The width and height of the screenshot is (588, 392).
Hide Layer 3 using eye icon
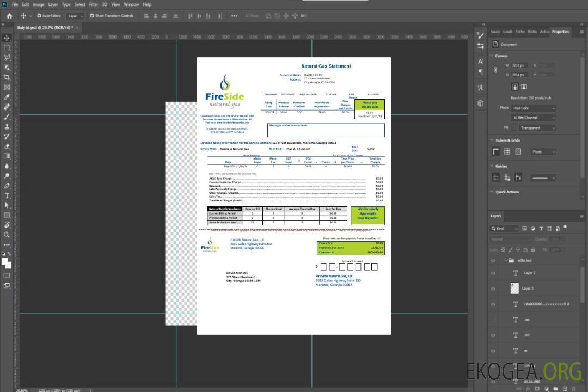pyautogui.click(x=493, y=289)
